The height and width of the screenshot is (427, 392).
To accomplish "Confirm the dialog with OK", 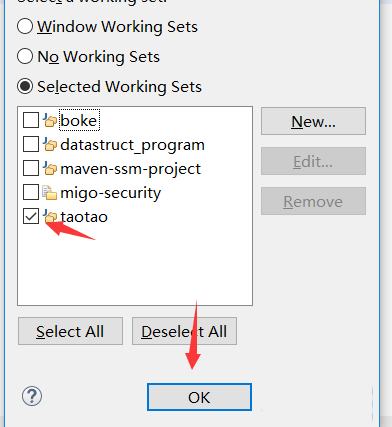I will (x=199, y=397).
